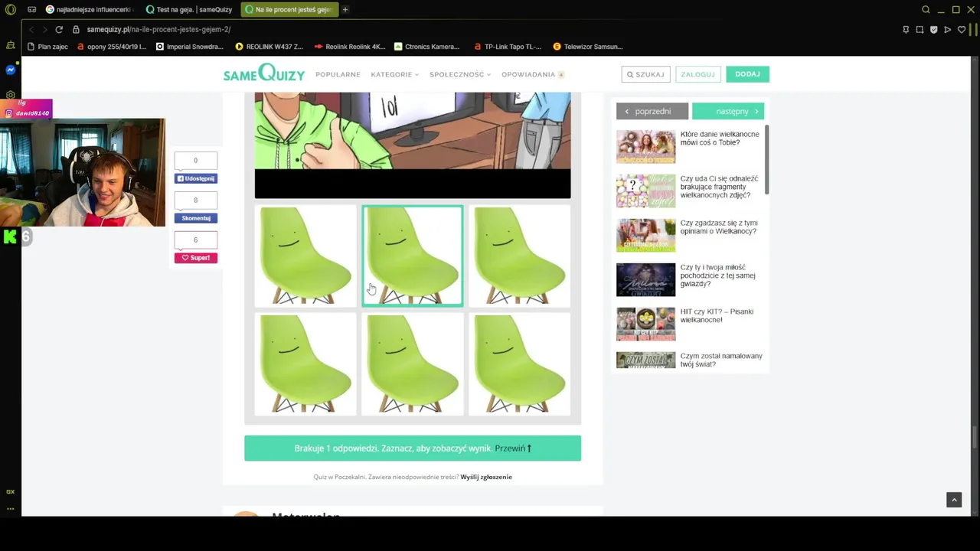Go to następny quiz
Viewport: 980px width, 551px height.
(728, 111)
